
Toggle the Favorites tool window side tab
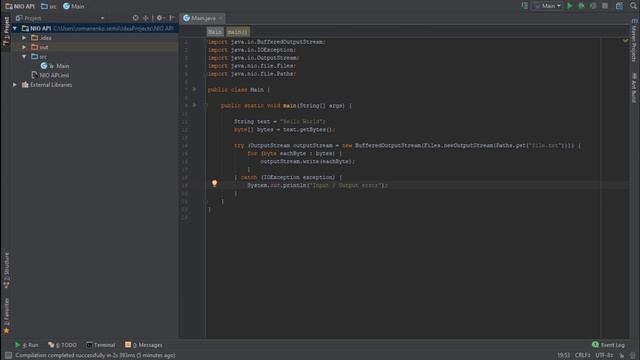click(6, 316)
